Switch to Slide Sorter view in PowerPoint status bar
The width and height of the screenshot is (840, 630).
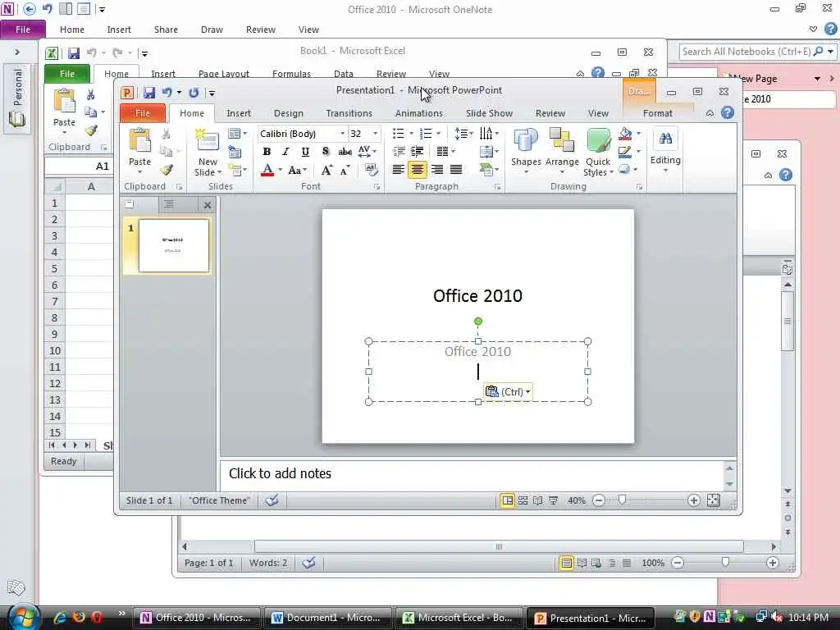(x=523, y=500)
